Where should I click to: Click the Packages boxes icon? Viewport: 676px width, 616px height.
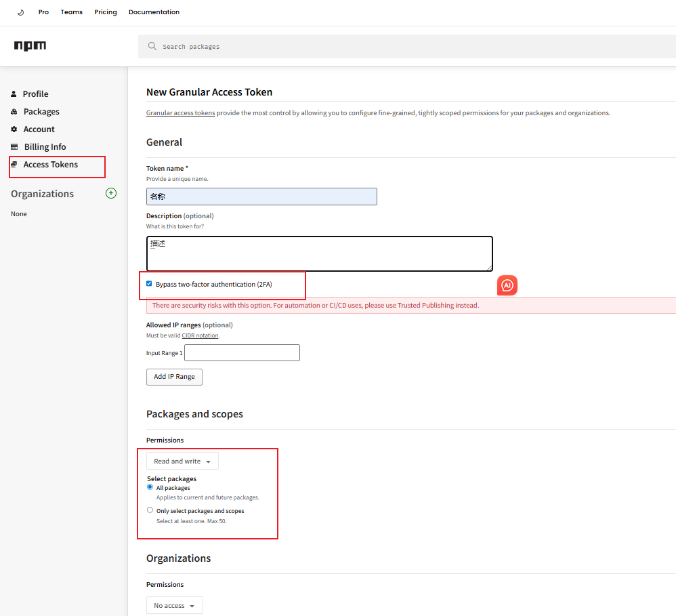tap(14, 111)
